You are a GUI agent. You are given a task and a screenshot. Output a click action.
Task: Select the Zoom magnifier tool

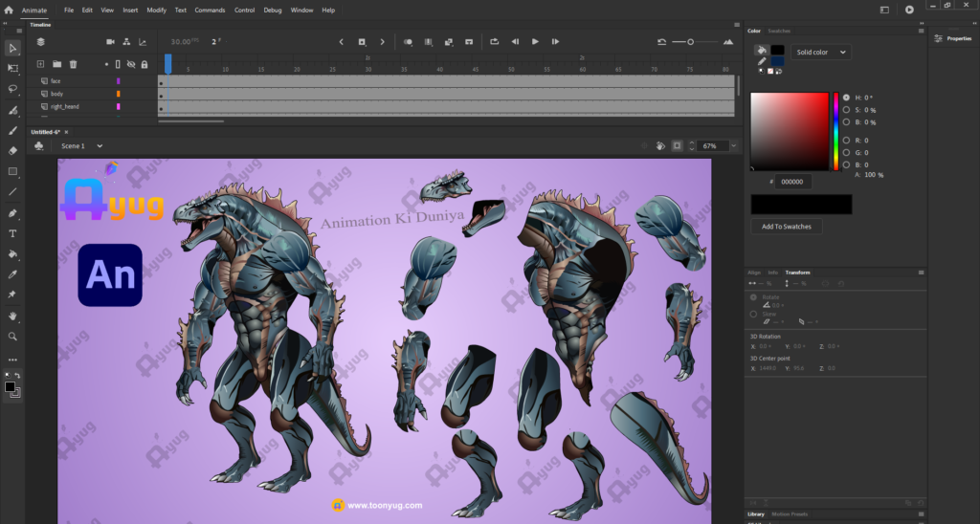pos(12,337)
